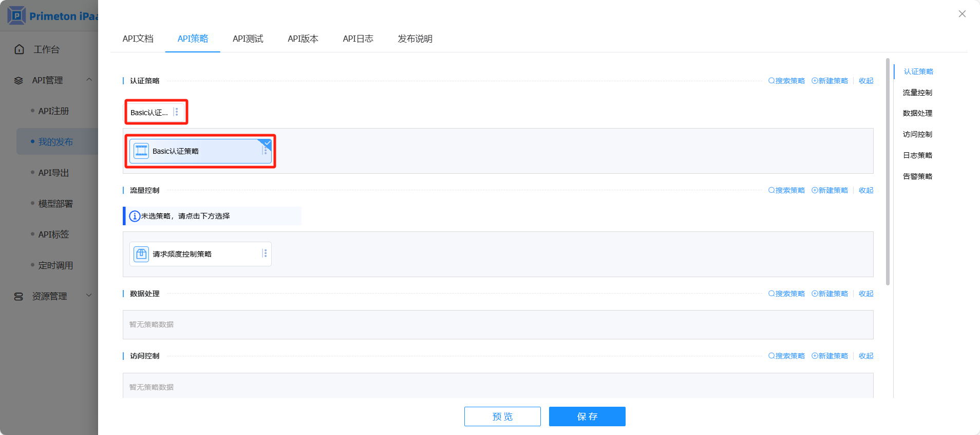Deselect the checked Basic认证策略 card

point(200,151)
